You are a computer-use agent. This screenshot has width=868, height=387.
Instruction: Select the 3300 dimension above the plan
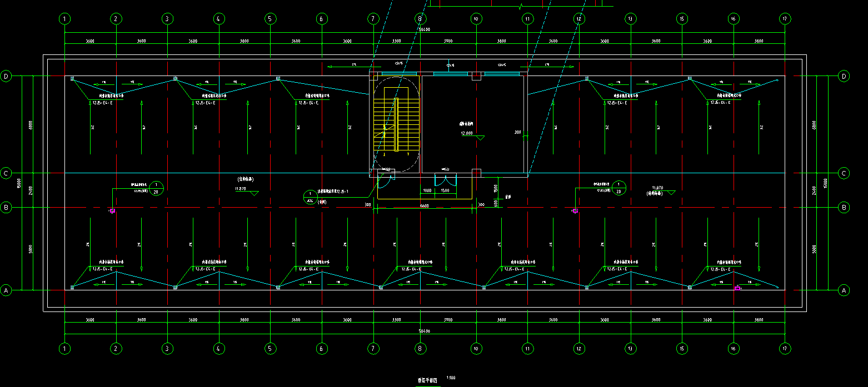tap(397, 41)
